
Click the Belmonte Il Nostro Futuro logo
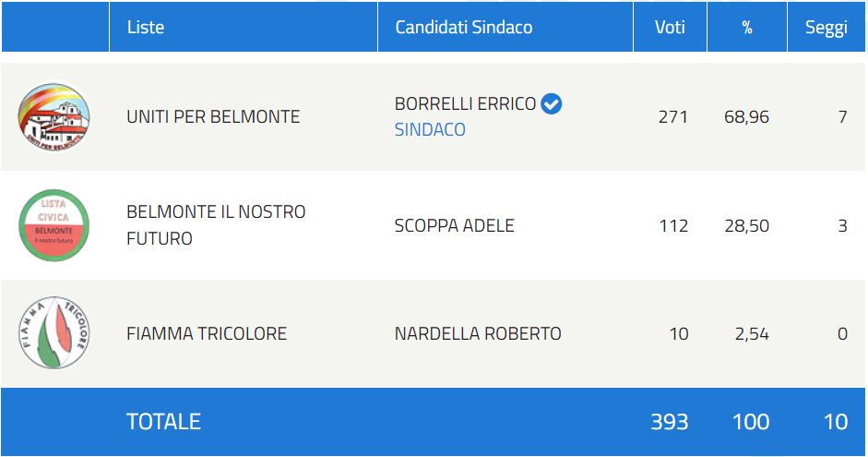click(x=54, y=225)
